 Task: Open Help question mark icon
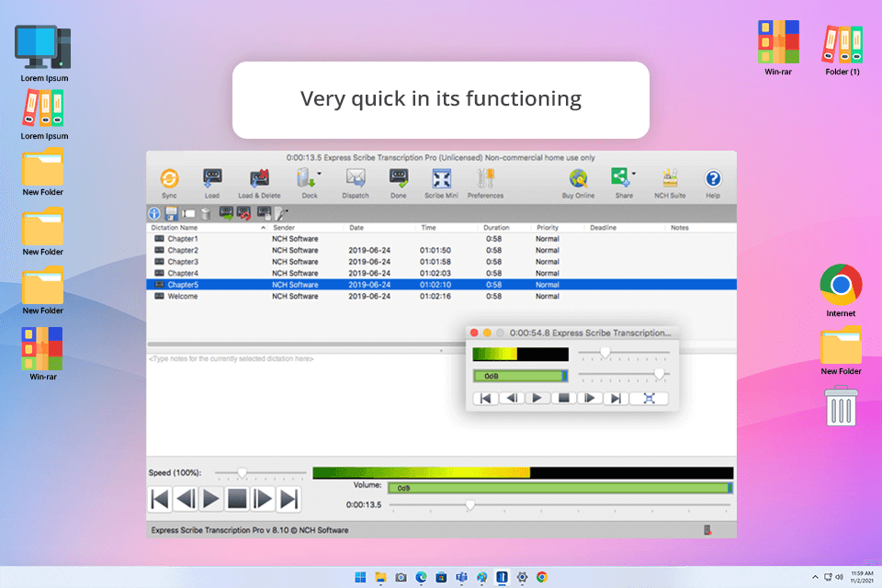[713, 179]
